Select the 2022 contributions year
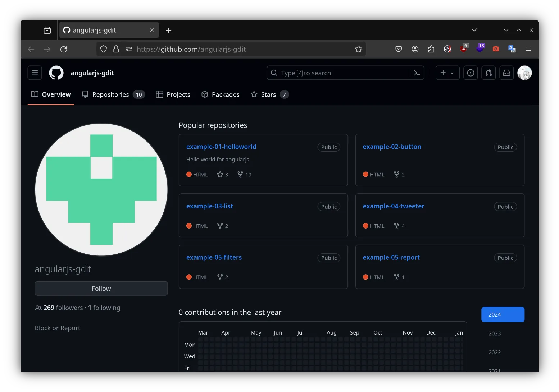 [495, 352]
